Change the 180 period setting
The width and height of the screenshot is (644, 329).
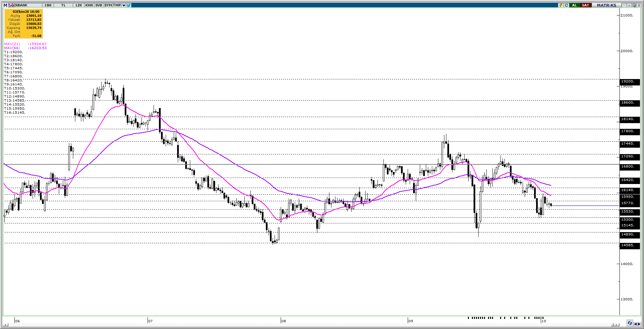[x=48, y=5]
